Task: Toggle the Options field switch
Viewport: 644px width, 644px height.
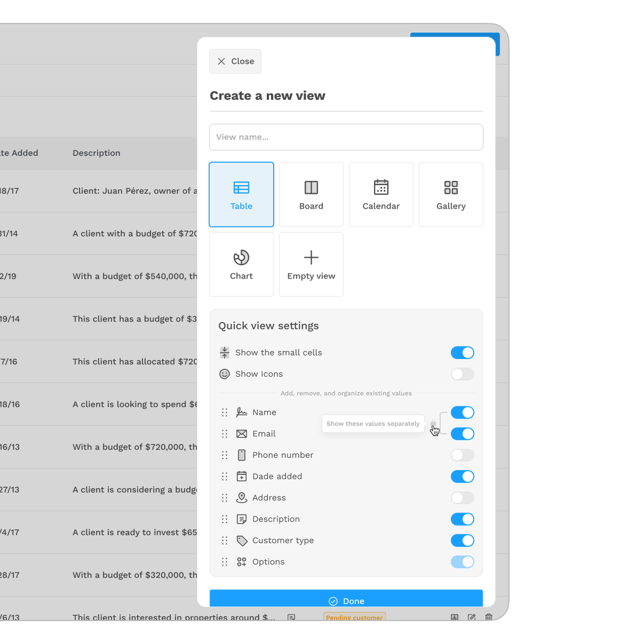Action: [x=463, y=562]
